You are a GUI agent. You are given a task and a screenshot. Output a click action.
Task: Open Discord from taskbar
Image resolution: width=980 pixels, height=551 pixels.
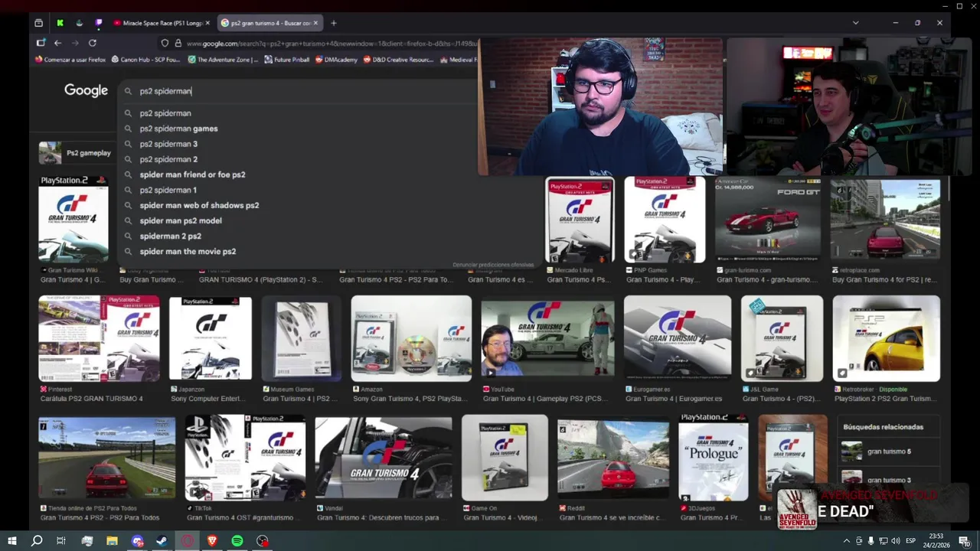click(x=137, y=541)
